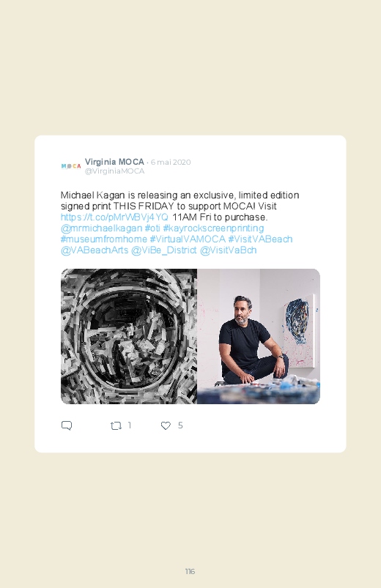This screenshot has height=588, width=381.
Task: Open the #kayrockscreenprinting hashtag
Action: coord(214,228)
